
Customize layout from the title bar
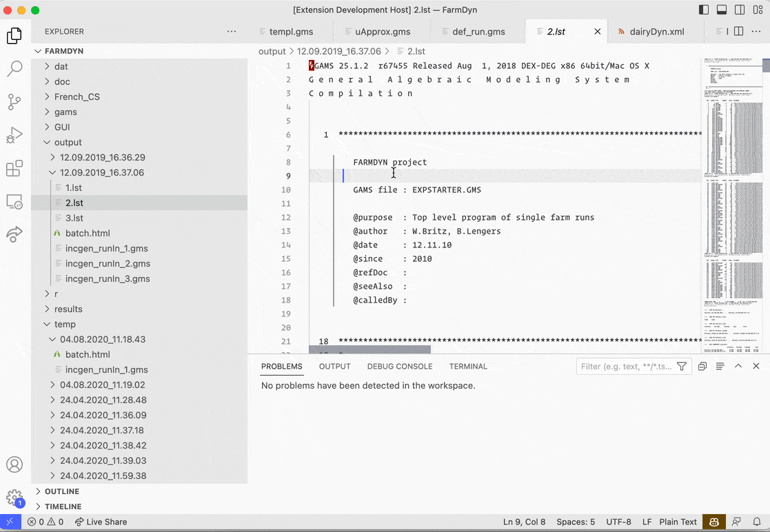click(758, 10)
